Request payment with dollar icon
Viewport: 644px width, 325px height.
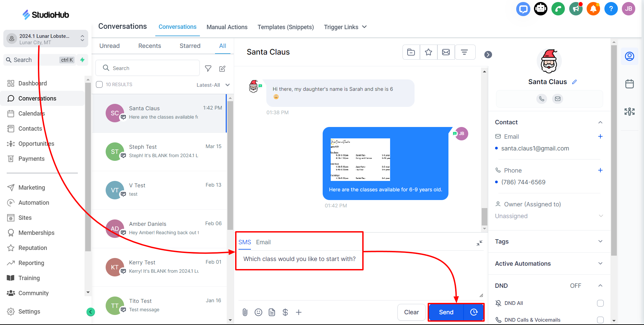point(285,312)
